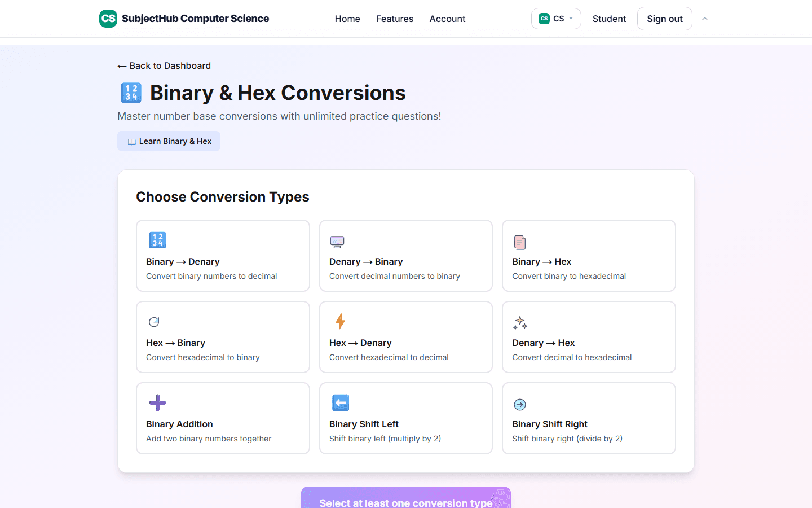The width and height of the screenshot is (812, 508).
Task: Collapse the header using the chevron up arrow
Action: click(705, 19)
